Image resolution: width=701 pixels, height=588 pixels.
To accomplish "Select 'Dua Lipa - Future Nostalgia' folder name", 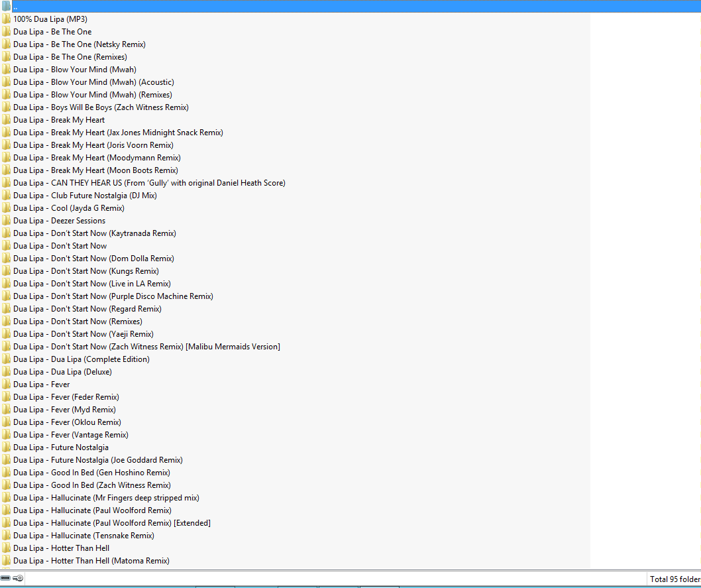I will pyautogui.click(x=61, y=447).
